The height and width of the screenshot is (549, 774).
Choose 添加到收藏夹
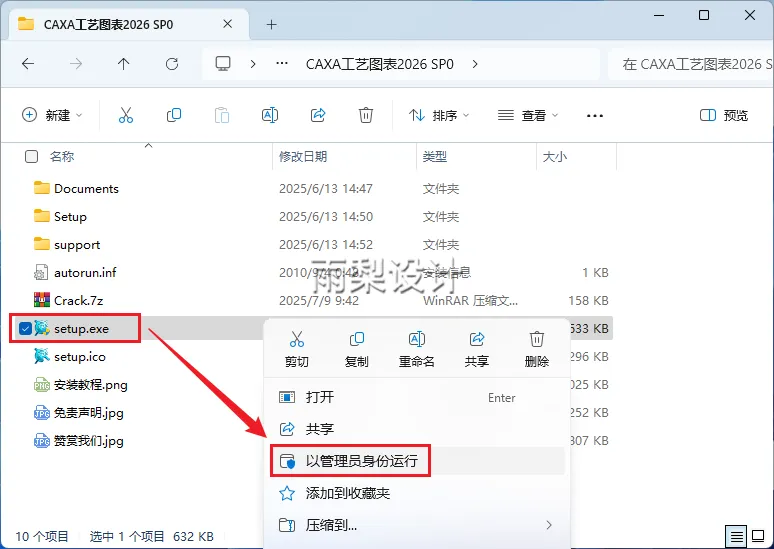click(x=418, y=493)
